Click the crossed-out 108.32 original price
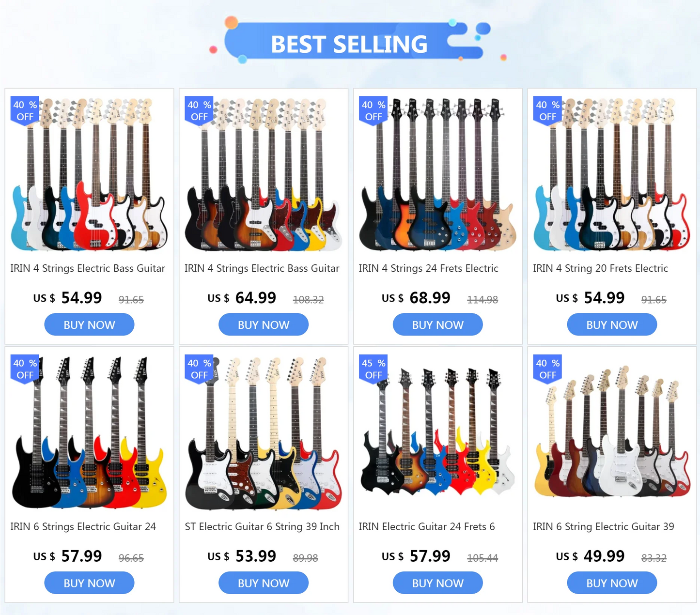The height and width of the screenshot is (615, 700). coord(308,300)
